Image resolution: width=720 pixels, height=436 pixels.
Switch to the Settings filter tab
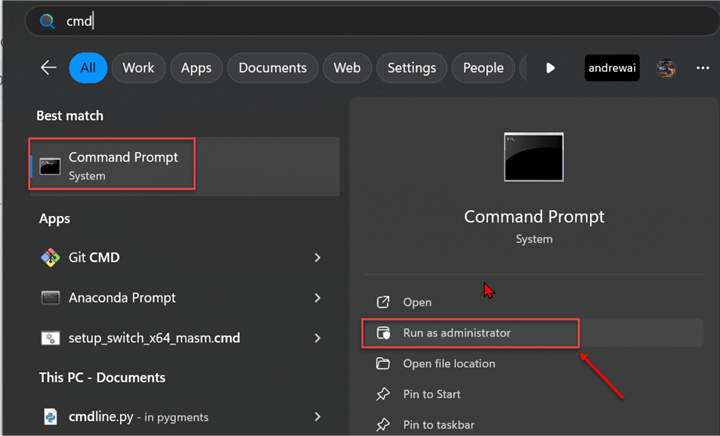[411, 68]
